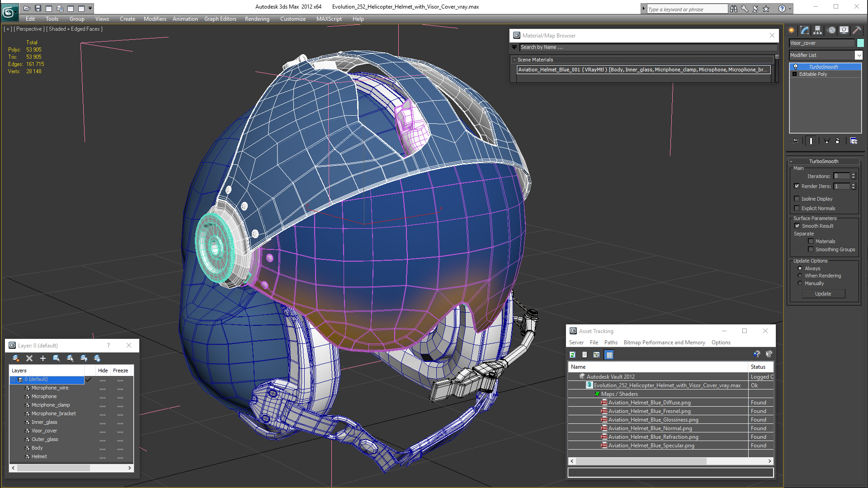
Task: Enable the Isoline Display checkbox
Action: pyautogui.click(x=797, y=199)
